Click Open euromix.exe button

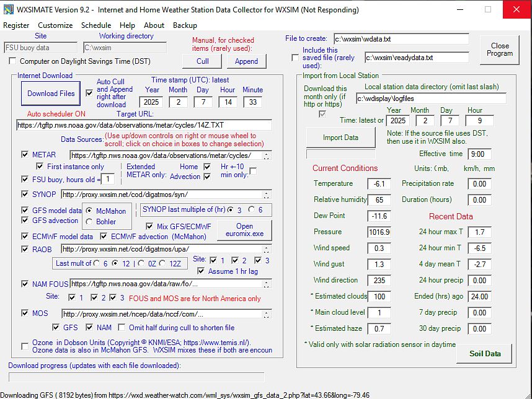(x=244, y=230)
